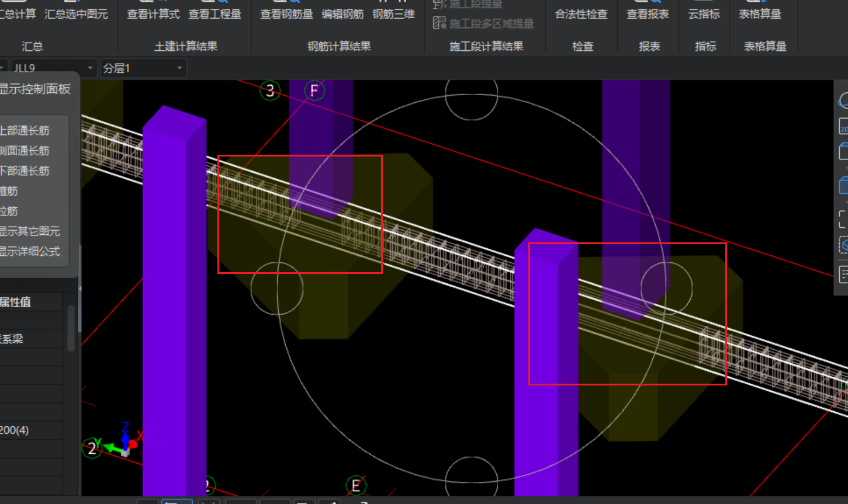Run the 汇总计算 command

pos(18,13)
